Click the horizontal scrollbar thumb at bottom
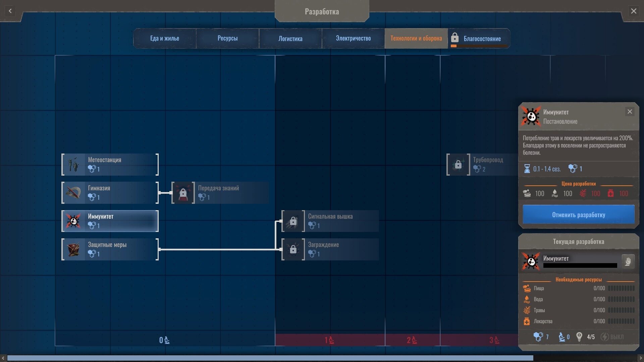Image resolution: width=644 pixels, height=362 pixels. click(x=270, y=358)
